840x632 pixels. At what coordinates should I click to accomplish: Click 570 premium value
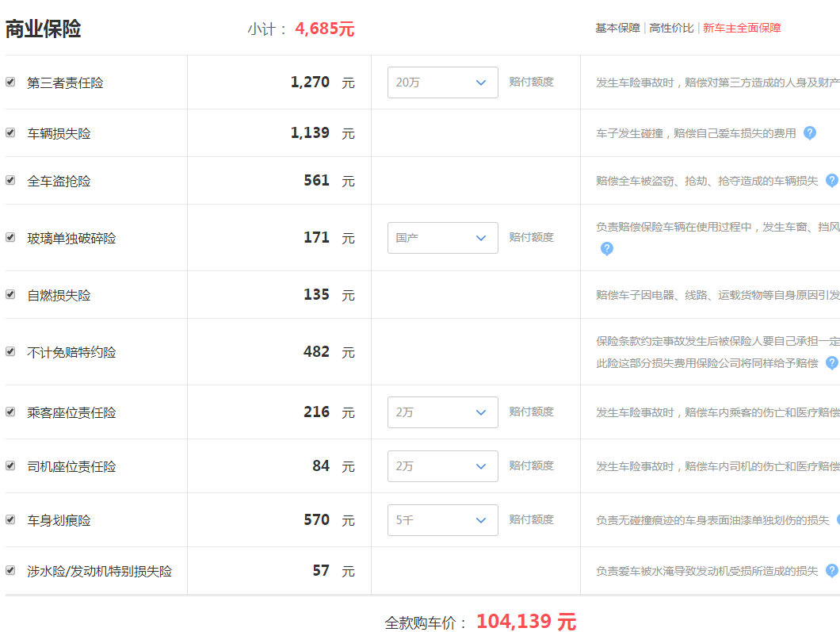point(317,519)
